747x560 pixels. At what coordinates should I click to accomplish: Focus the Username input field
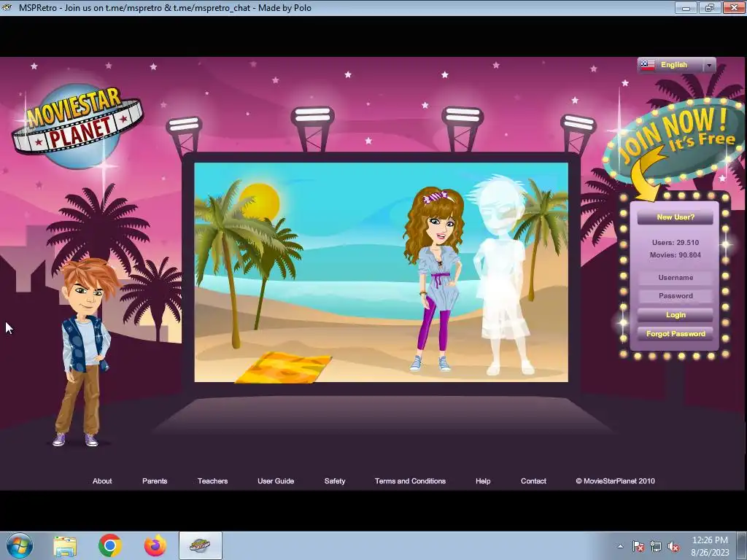pyautogui.click(x=675, y=278)
